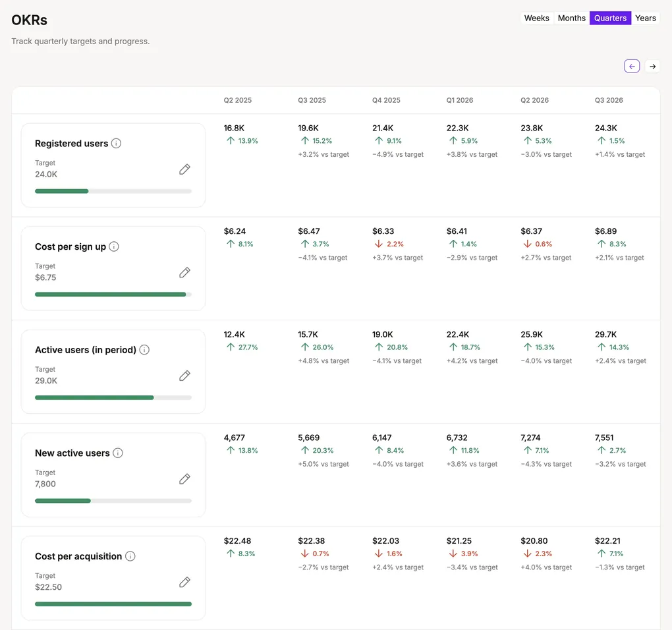Click the Q3 2026 column header
672x630 pixels.
(609, 100)
